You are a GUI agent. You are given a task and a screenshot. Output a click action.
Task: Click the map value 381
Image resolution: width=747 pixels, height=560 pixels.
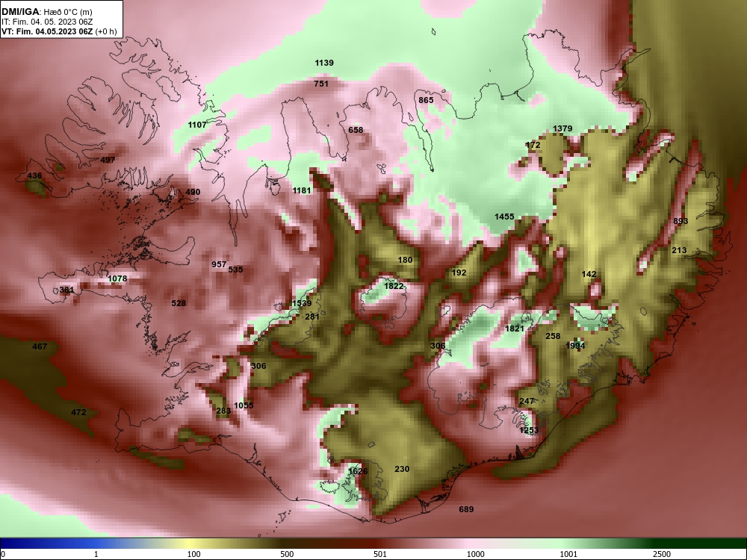66,290
